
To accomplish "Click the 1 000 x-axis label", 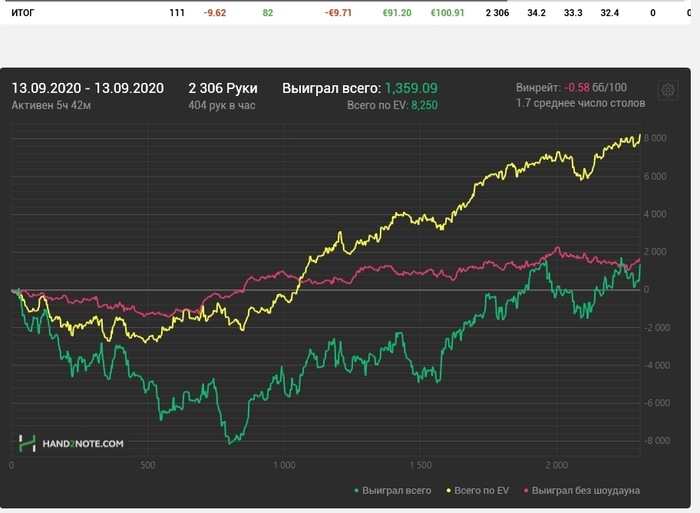I will 284,465.
